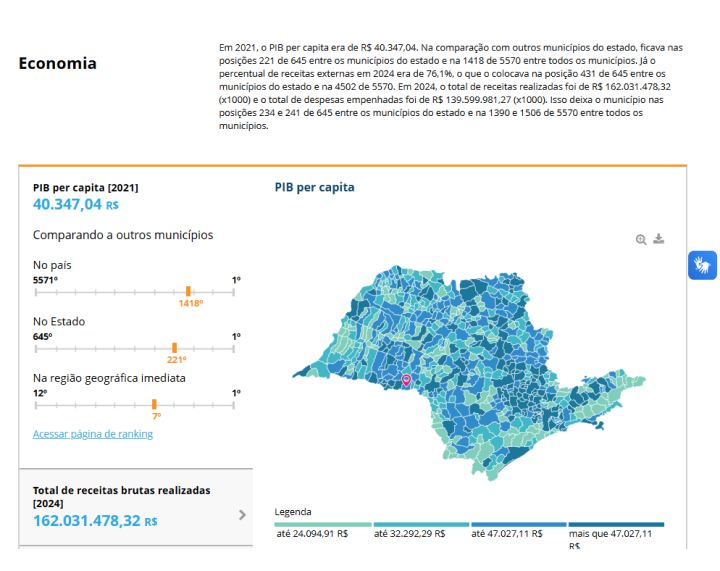Click the 40.347,04 R$ value
This screenshot has width=720, height=571.
coord(76,204)
